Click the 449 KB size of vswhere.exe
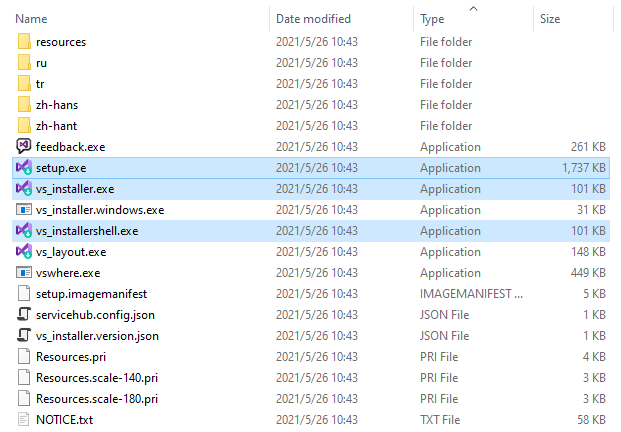This screenshot has height=432, width=621. coord(588,272)
